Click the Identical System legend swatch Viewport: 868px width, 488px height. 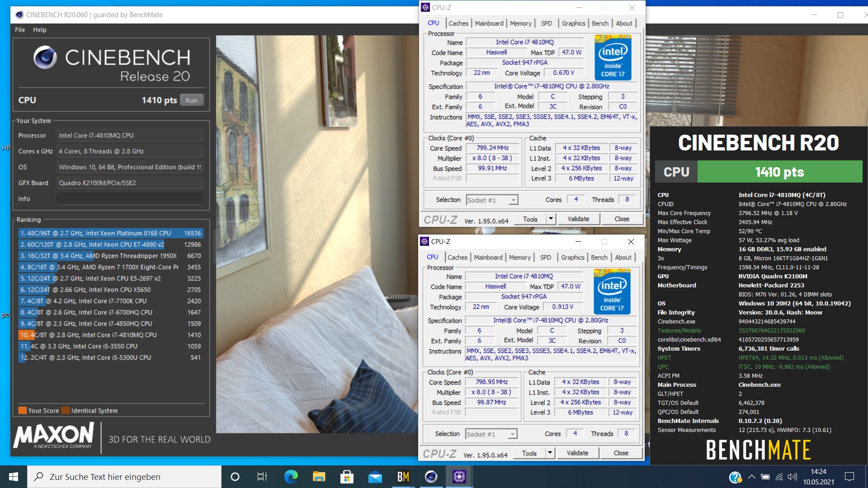coord(66,410)
